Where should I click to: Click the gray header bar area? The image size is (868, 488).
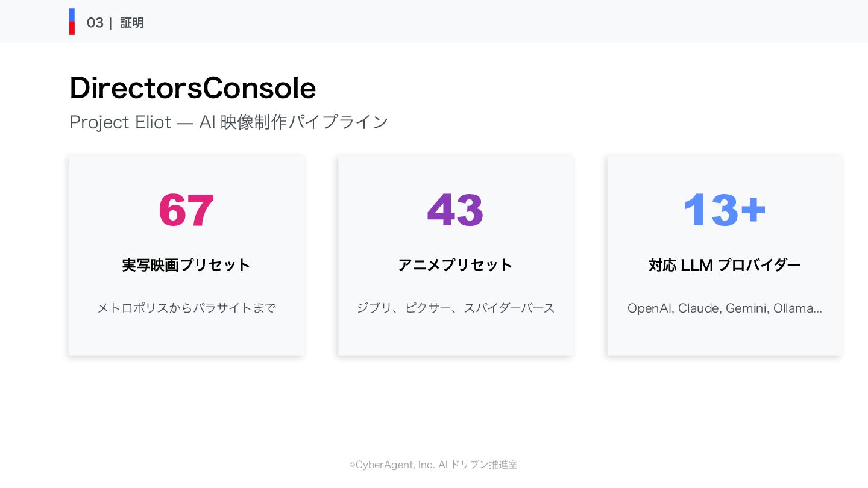coord(482,22)
